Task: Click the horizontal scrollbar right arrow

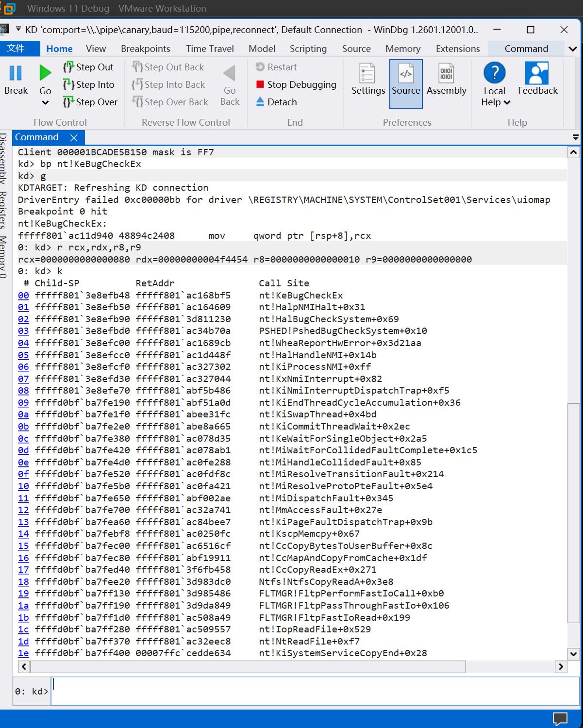Action: tap(561, 667)
